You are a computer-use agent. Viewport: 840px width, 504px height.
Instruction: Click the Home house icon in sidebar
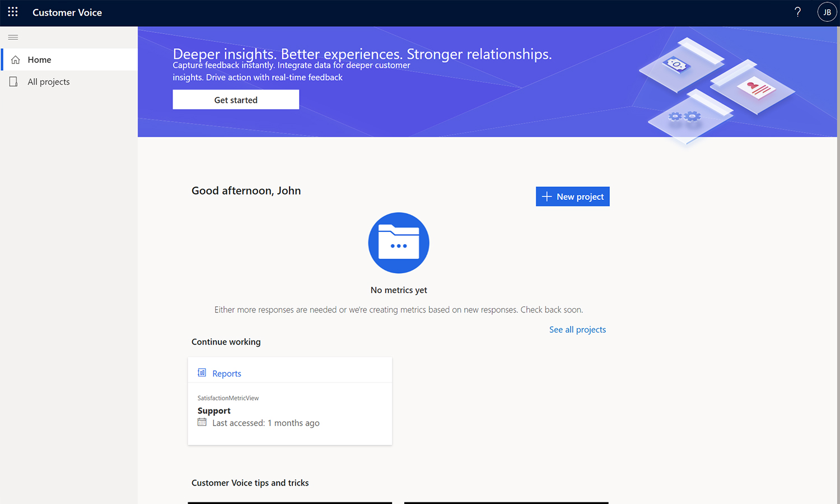[x=16, y=59]
